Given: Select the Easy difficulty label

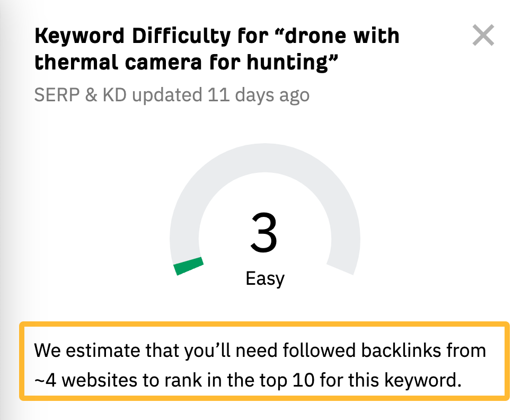Looking at the screenshot, I should click(x=265, y=278).
